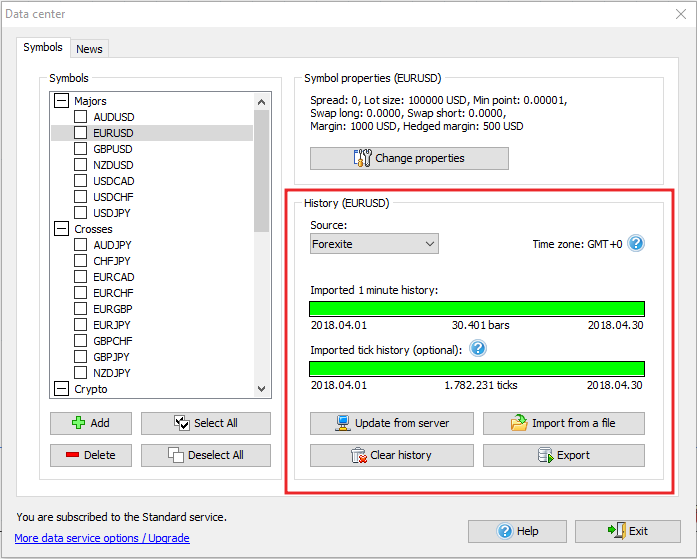The width and height of the screenshot is (697, 559).
Task: Enable the GBPUSD checkbox
Action: pyautogui.click(x=81, y=149)
